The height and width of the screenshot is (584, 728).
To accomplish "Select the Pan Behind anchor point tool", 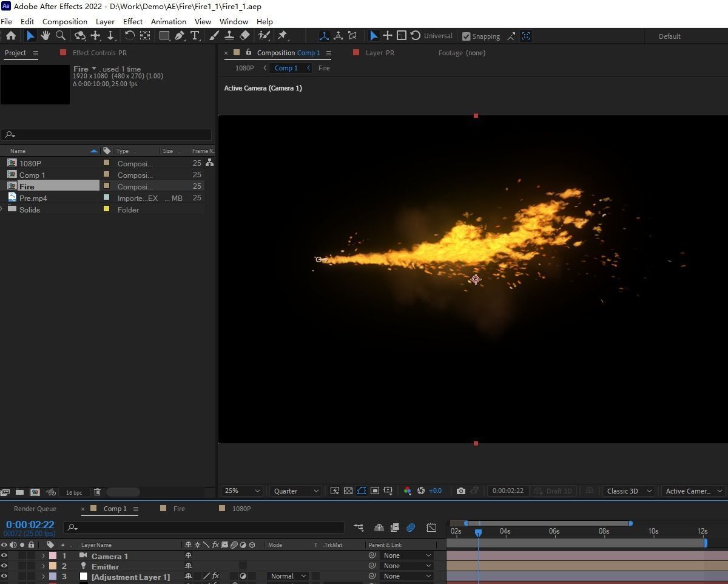I will [x=145, y=36].
